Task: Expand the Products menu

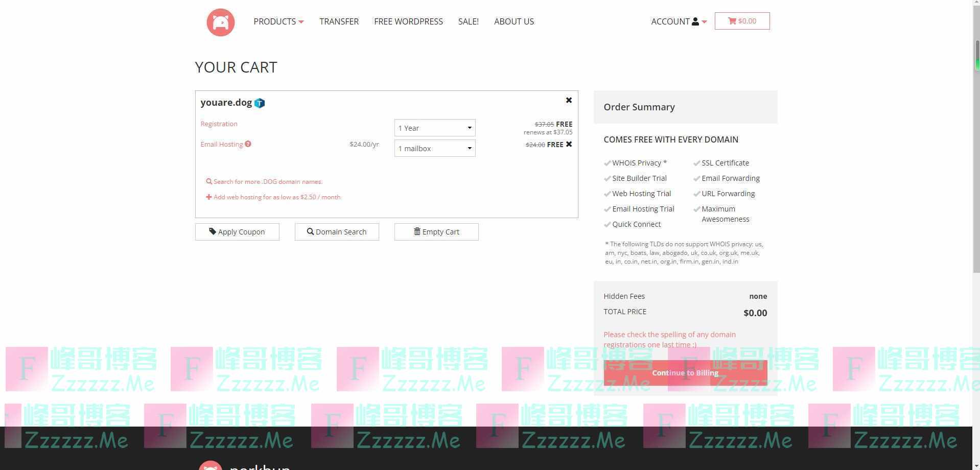Action: (x=278, y=21)
